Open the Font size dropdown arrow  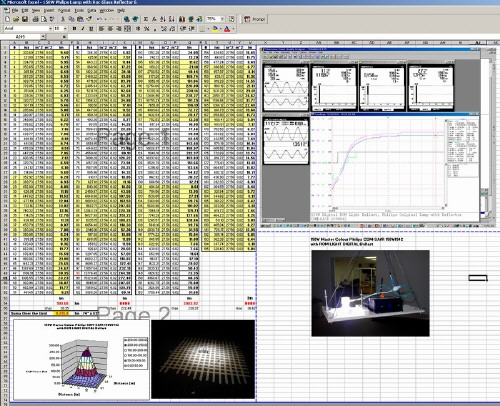(65, 29)
